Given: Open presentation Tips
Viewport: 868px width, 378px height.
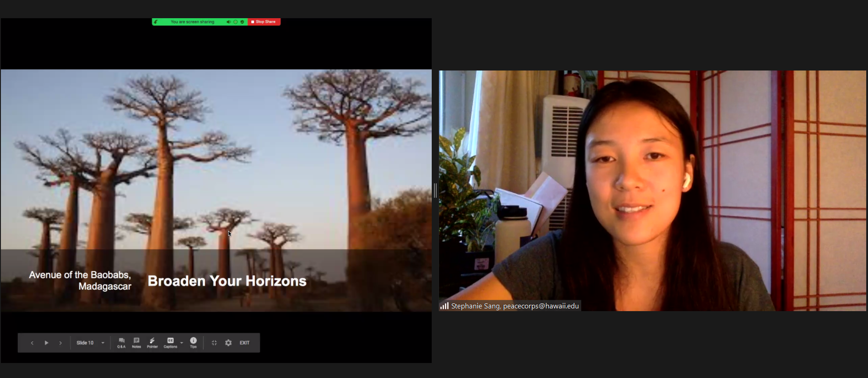Looking at the screenshot, I should [193, 343].
